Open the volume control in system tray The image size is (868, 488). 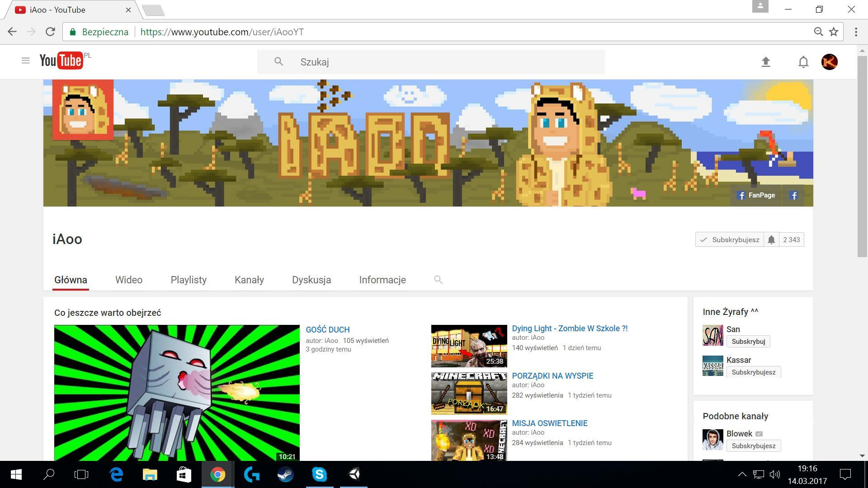pos(775,474)
